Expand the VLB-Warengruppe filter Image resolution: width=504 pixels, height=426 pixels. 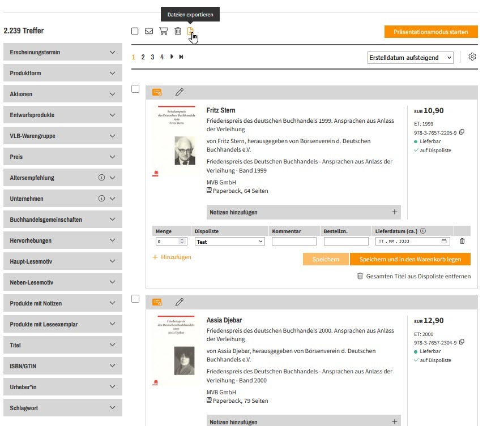coord(62,136)
